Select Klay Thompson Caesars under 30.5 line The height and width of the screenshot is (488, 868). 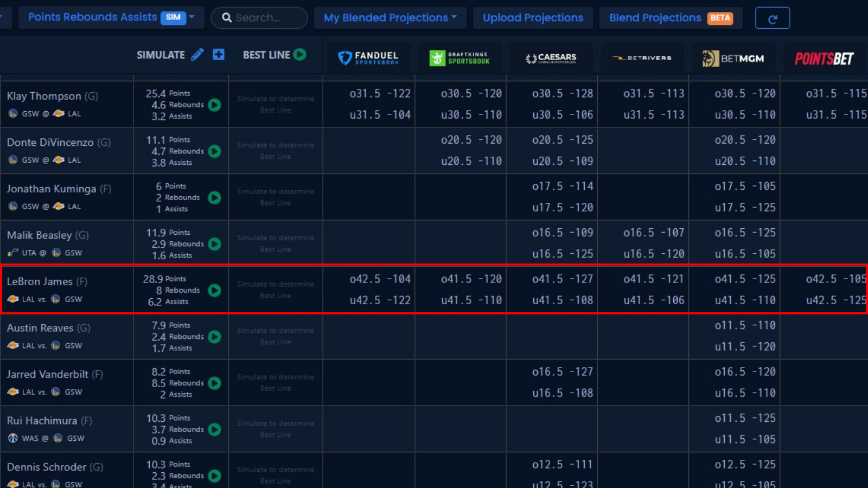(x=562, y=114)
